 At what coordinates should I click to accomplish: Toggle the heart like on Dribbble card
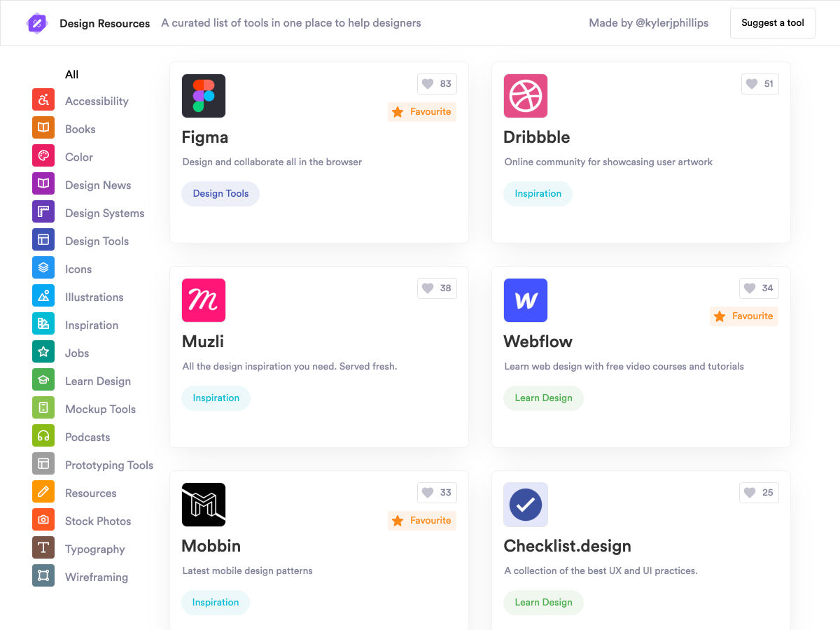759,84
